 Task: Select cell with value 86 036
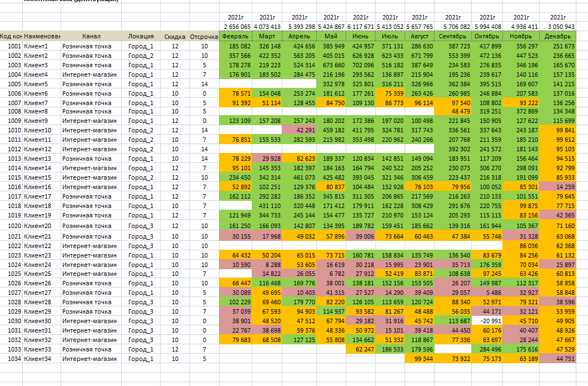coord(521,246)
